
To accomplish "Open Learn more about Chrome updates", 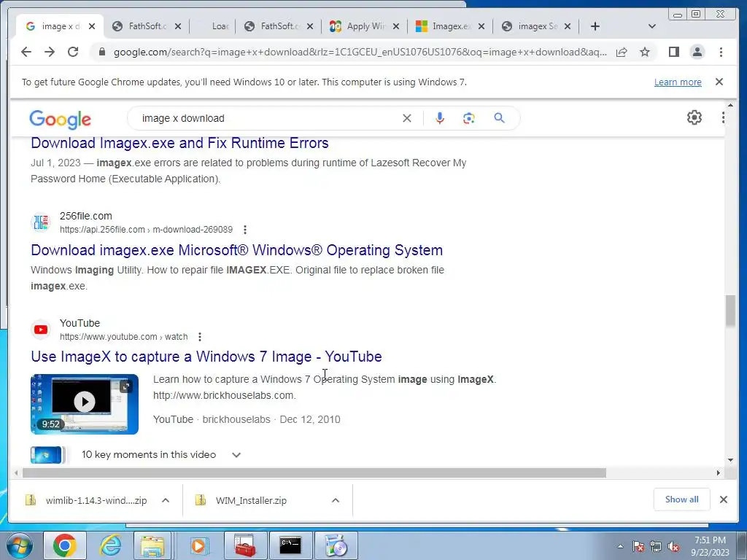I will pos(678,82).
